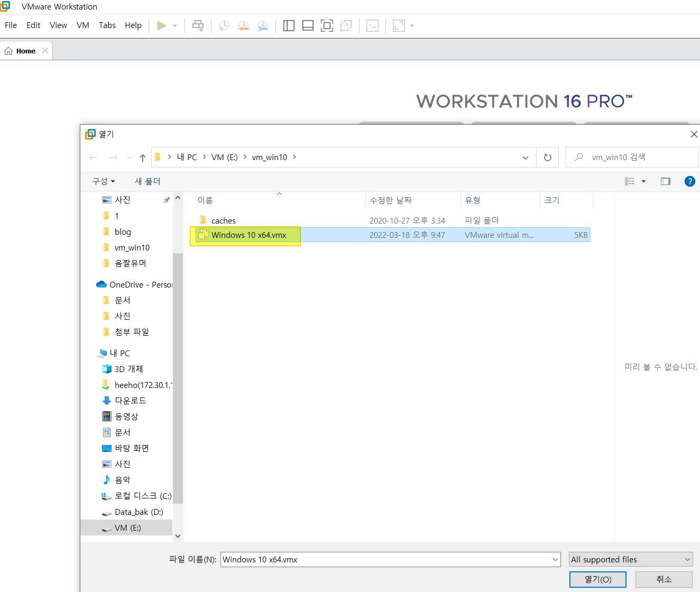Open the Tabs menu
Image resolution: width=700 pixels, height=592 pixels.
[107, 25]
